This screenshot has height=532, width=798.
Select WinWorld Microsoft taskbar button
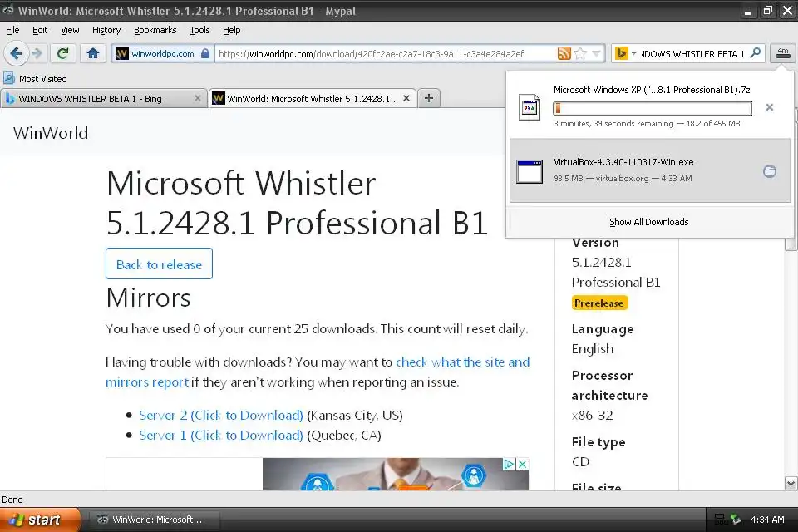tap(155, 520)
